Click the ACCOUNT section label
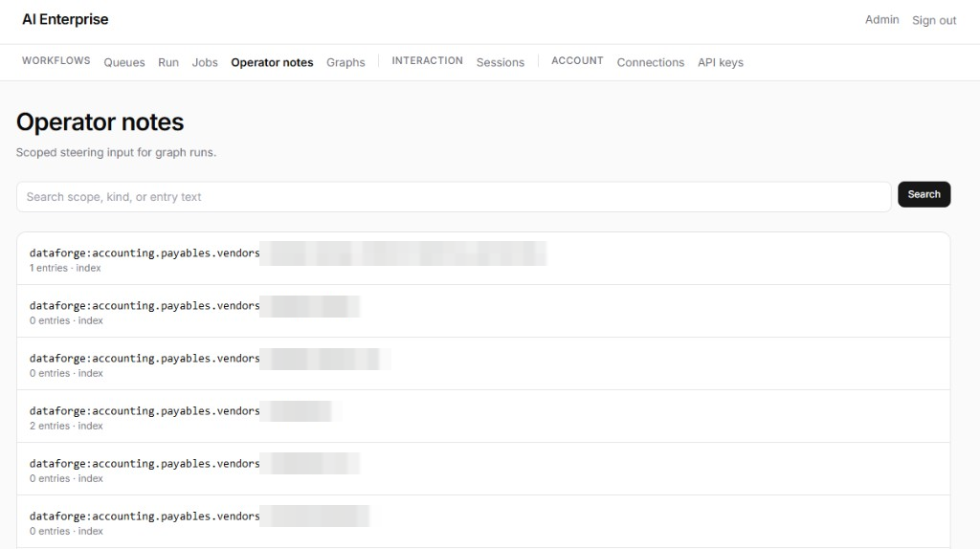 [x=577, y=60]
